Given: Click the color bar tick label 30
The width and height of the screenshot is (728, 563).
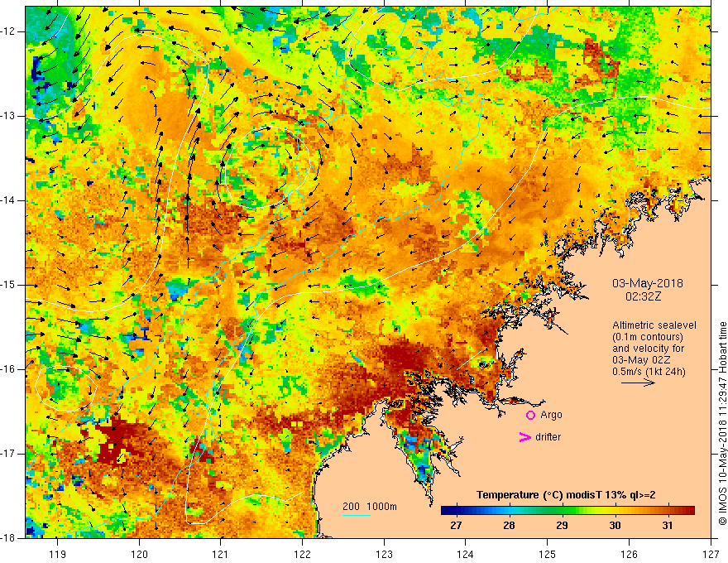Looking at the screenshot, I should (x=615, y=526).
